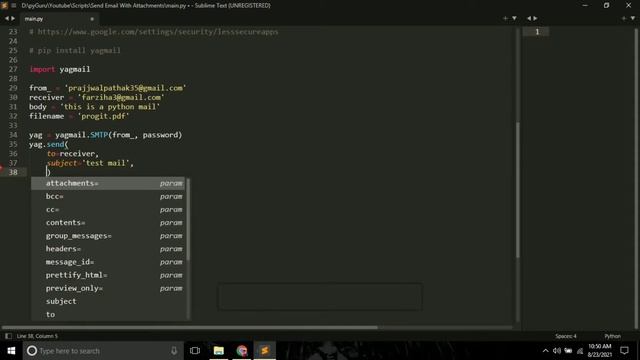Go to previous tab arrow in left pane
640x360 pixels.
[7, 18]
